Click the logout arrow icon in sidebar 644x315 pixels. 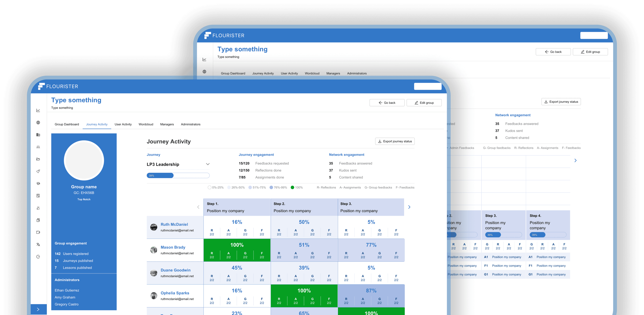coord(38,257)
